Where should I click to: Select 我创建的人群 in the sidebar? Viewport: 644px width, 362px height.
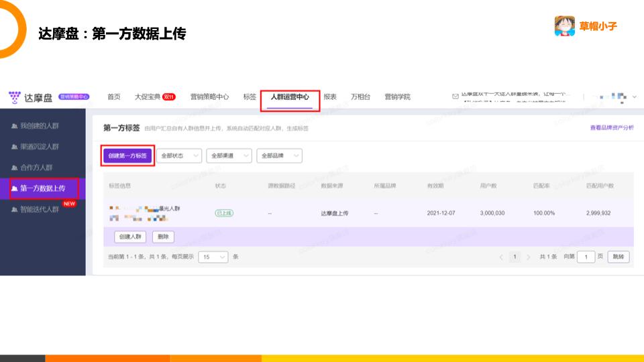tap(40, 126)
